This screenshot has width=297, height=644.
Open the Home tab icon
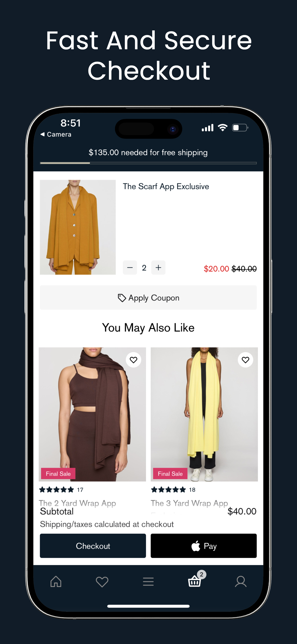(x=56, y=582)
